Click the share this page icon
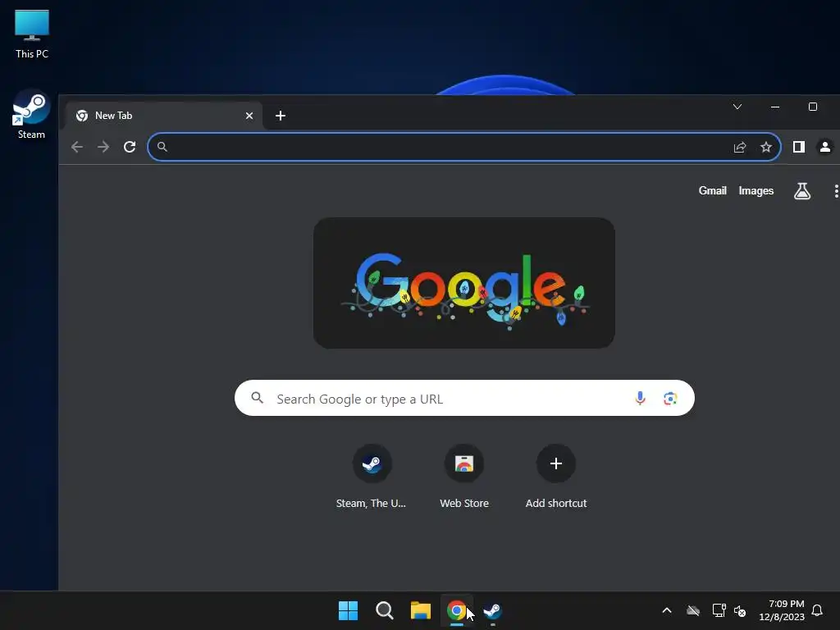 [x=740, y=147]
